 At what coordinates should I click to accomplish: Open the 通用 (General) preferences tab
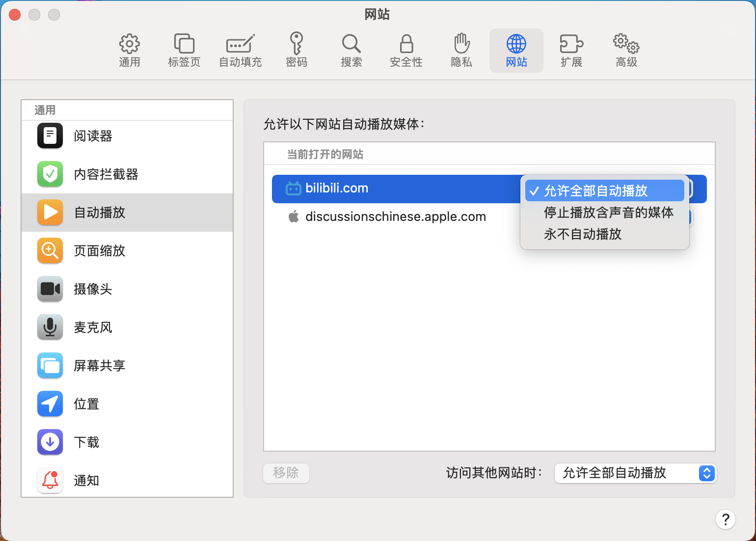pyautogui.click(x=130, y=51)
